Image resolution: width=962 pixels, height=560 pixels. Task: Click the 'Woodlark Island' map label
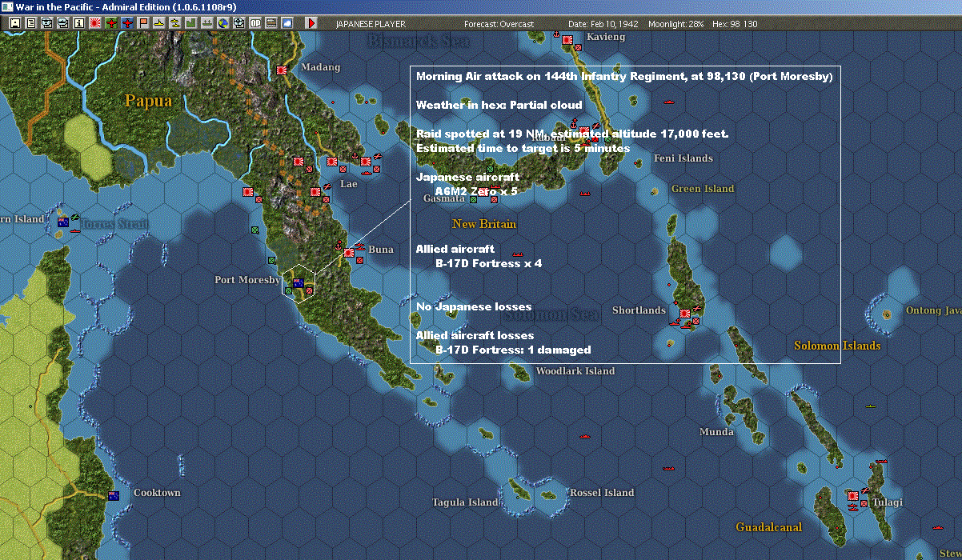575,371
